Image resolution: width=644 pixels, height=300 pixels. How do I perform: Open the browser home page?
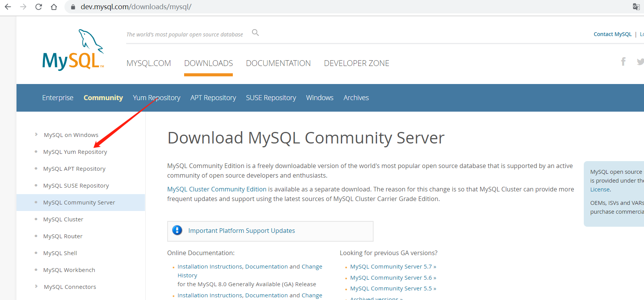tap(54, 7)
